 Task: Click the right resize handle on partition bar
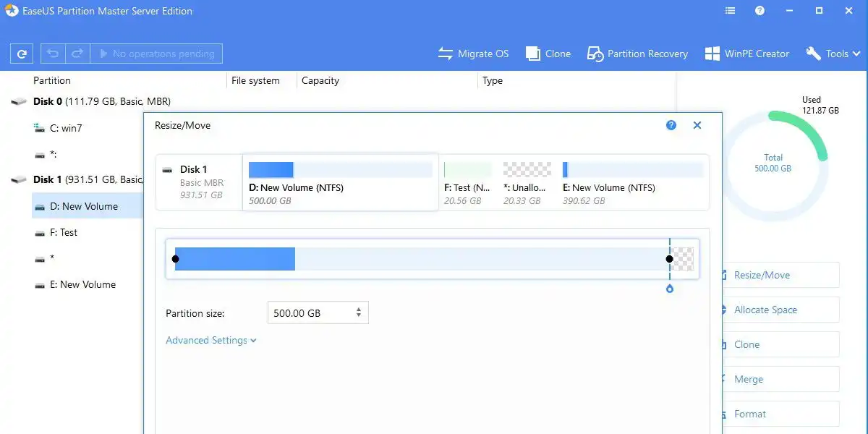[670, 259]
